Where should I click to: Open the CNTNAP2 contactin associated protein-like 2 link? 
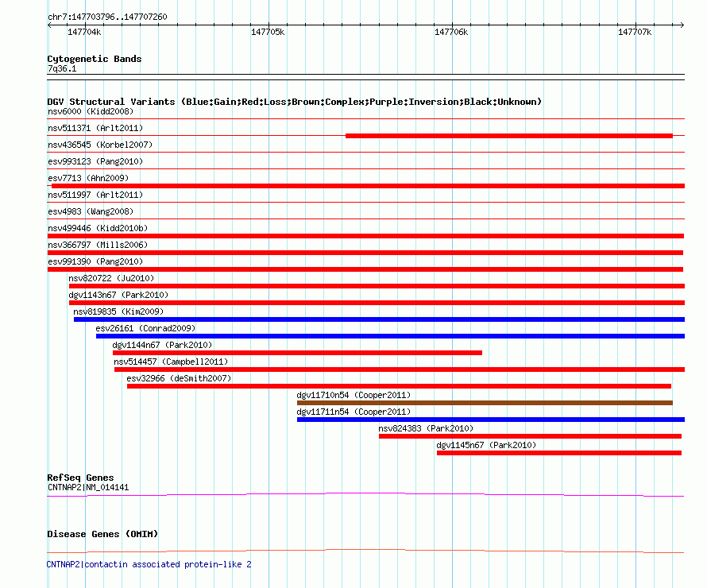(149, 564)
